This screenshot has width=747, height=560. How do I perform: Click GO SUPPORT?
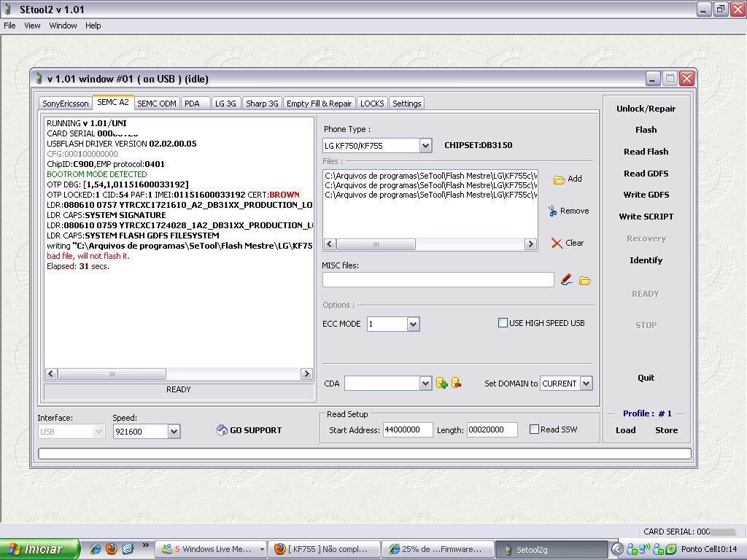[249, 430]
